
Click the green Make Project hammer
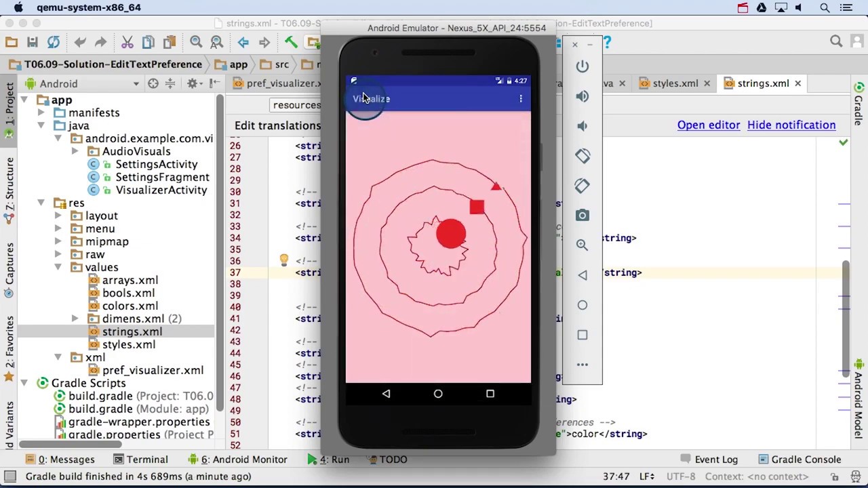coord(291,42)
